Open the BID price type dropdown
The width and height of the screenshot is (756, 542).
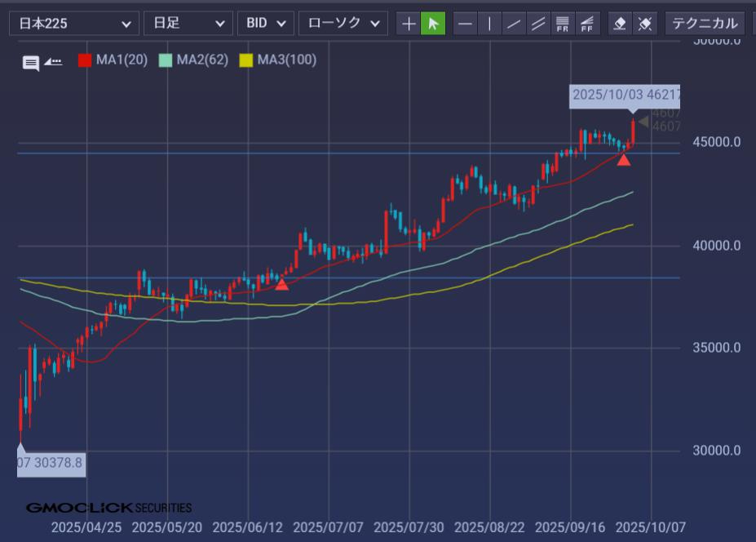tap(265, 24)
